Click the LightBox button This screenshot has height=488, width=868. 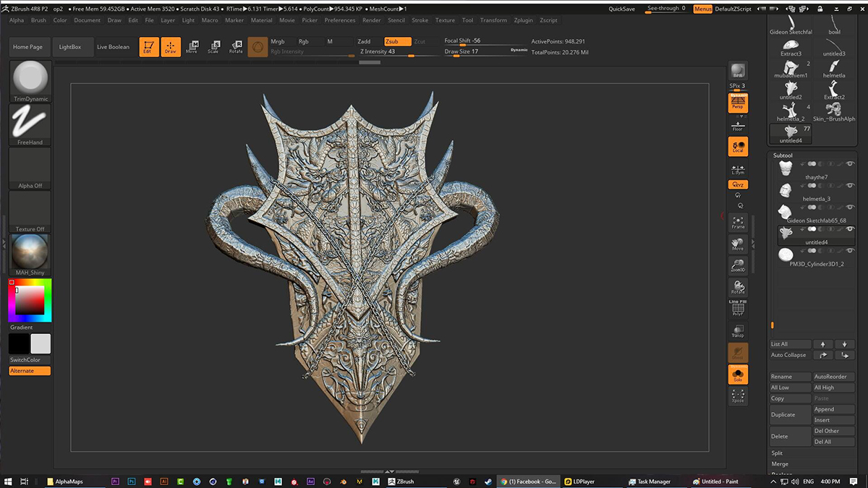click(x=70, y=47)
